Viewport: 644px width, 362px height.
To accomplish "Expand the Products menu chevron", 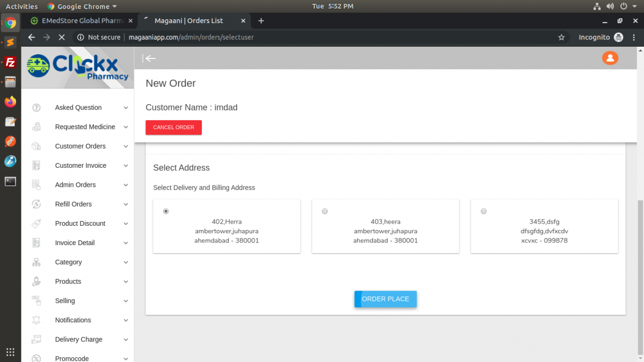I will (126, 282).
